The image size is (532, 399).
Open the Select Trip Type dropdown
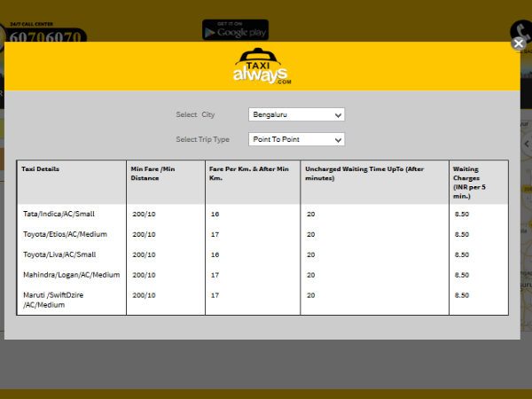pos(296,139)
